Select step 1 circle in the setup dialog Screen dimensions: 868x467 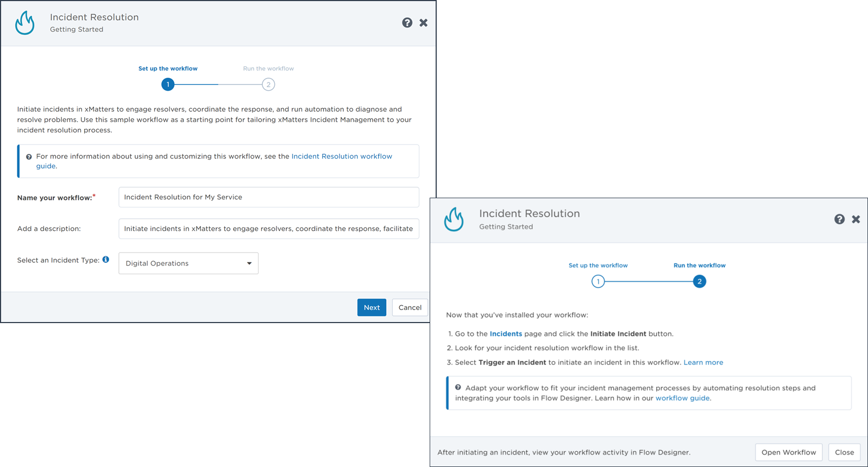(168, 84)
